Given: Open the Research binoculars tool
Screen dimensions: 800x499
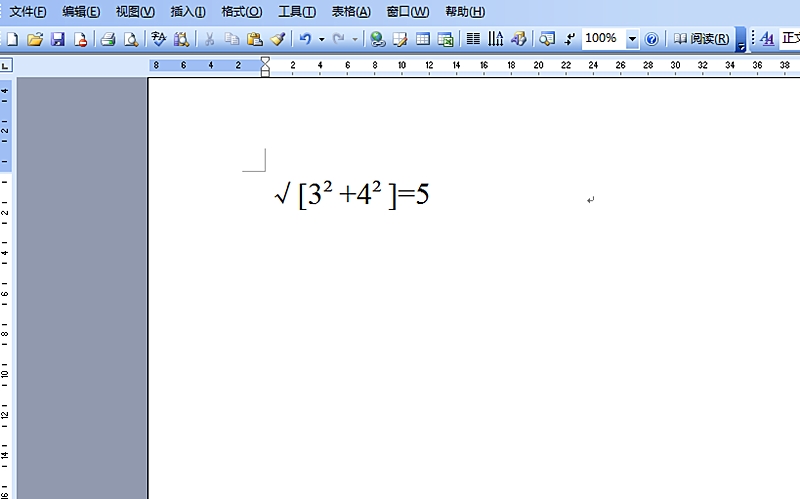Looking at the screenshot, I should [181, 39].
